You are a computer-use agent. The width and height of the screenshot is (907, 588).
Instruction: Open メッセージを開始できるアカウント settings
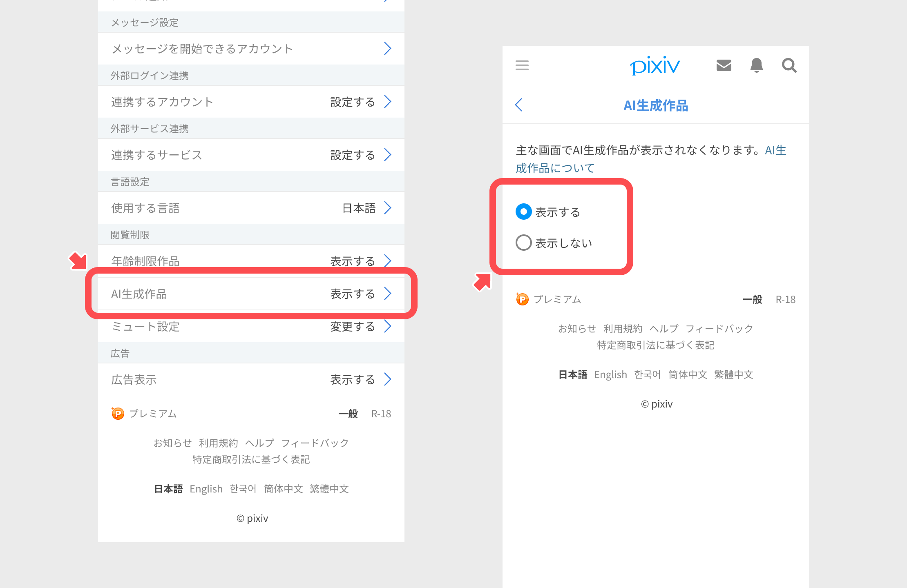[x=251, y=48]
